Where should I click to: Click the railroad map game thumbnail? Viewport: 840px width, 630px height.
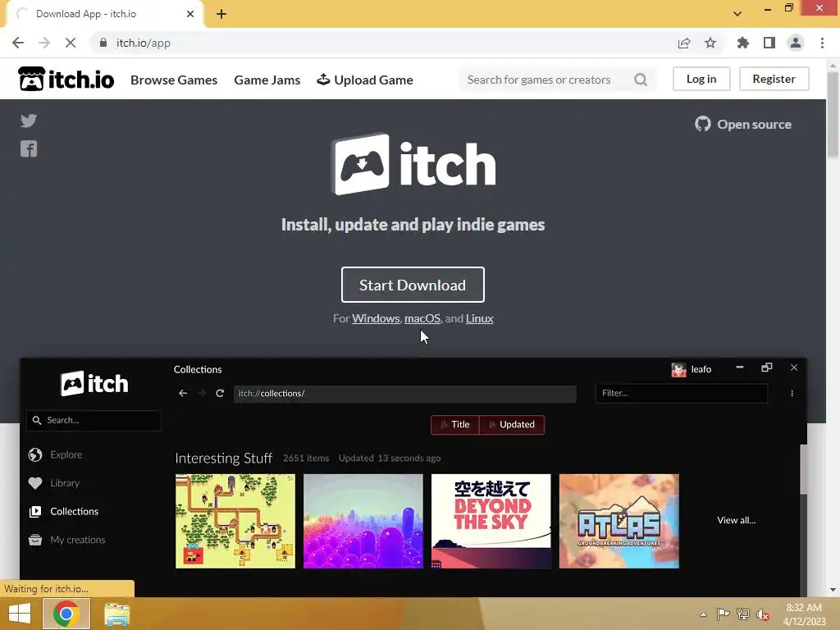click(x=235, y=521)
